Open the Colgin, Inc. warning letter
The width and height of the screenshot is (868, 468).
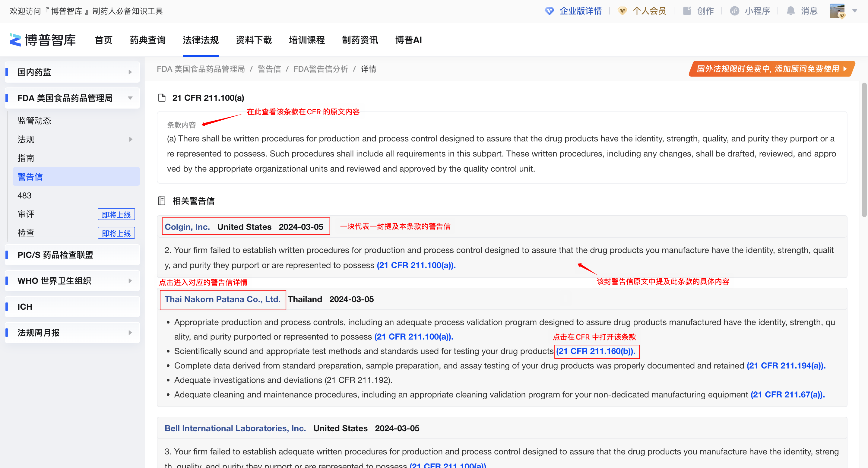187,227
